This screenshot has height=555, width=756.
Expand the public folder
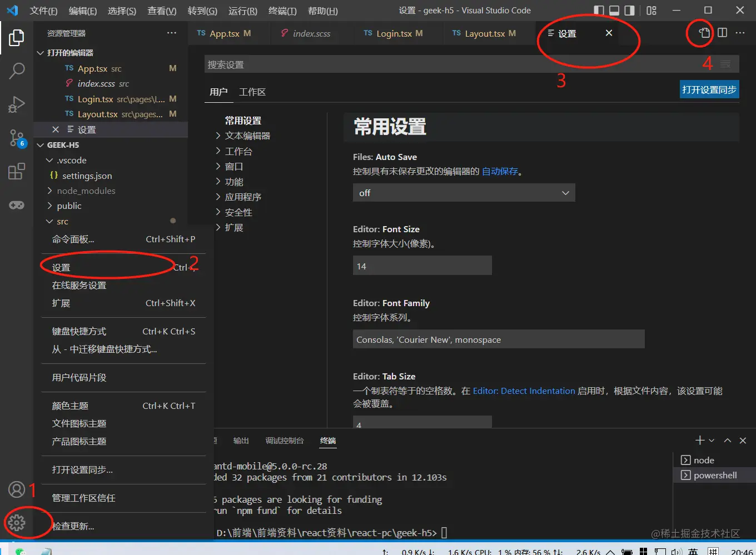click(x=111, y=206)
